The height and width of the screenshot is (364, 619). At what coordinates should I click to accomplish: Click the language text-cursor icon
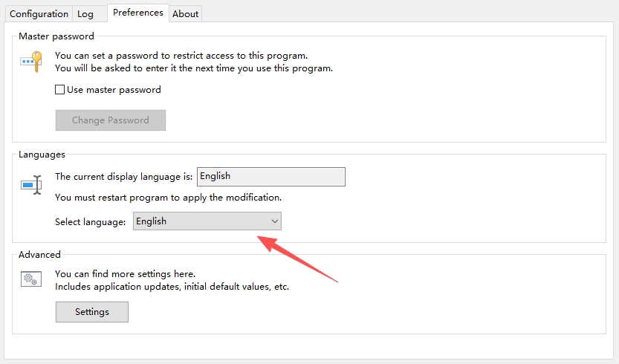click(31, 185)
